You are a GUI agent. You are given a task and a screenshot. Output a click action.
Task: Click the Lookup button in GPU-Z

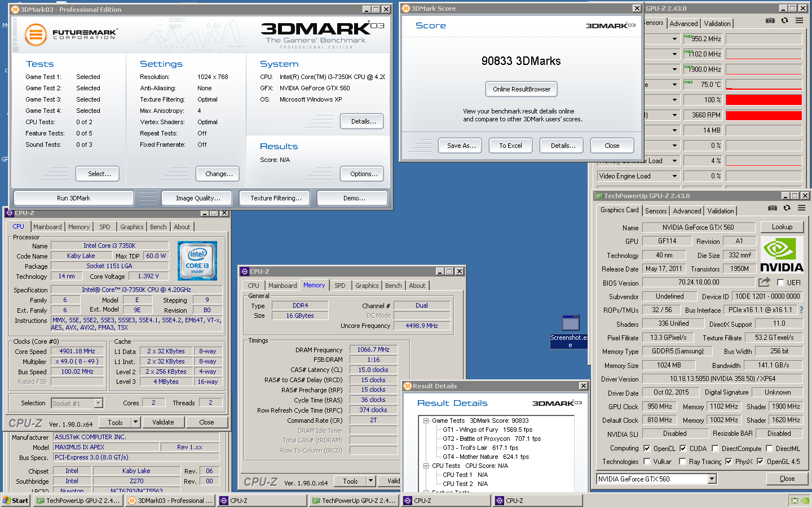click(782, 227)
